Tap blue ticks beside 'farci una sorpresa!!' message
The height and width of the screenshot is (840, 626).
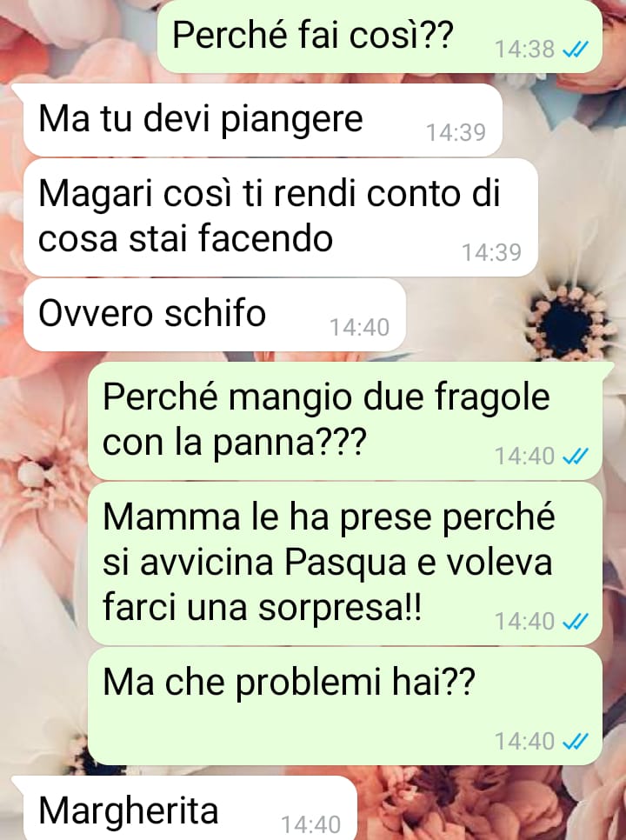576,622
